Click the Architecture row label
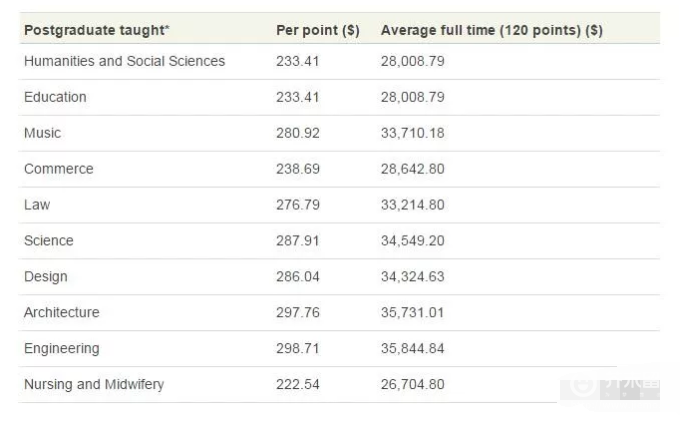688x421 pixels. pos(62,312)
